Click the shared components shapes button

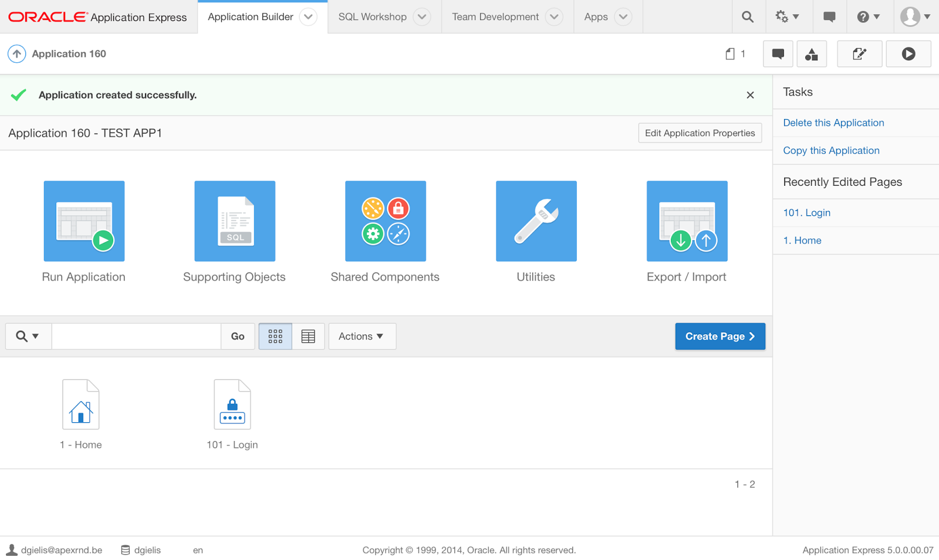point(812,54)
